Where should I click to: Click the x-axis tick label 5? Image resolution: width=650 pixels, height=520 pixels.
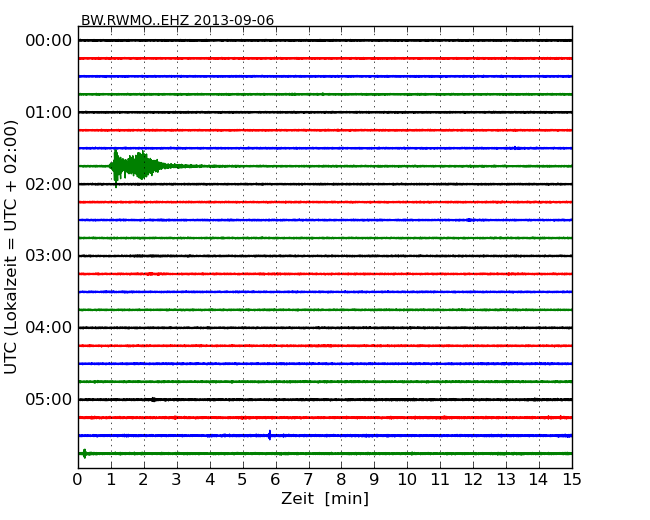click(x=243, y=479)
